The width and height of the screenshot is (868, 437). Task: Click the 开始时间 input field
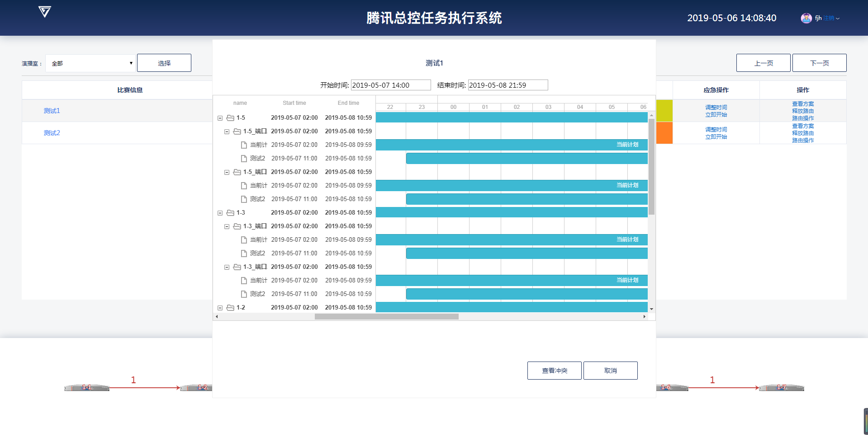coord(391,85)
